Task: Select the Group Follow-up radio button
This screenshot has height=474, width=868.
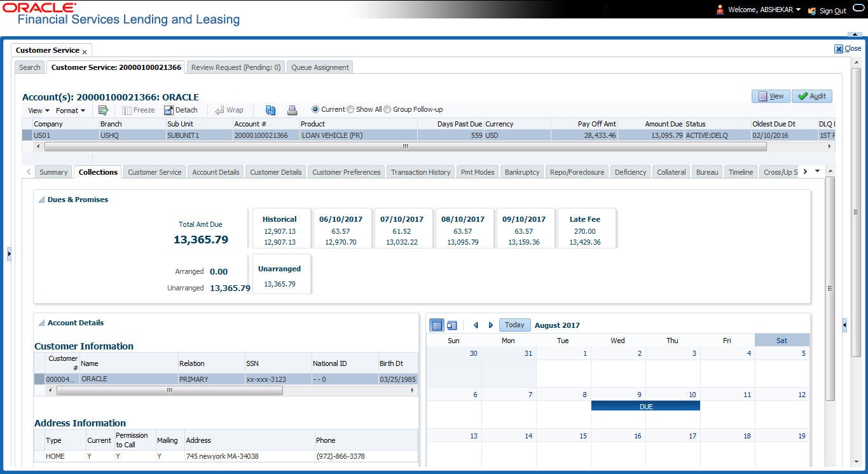Action: (x=387, y=109)
